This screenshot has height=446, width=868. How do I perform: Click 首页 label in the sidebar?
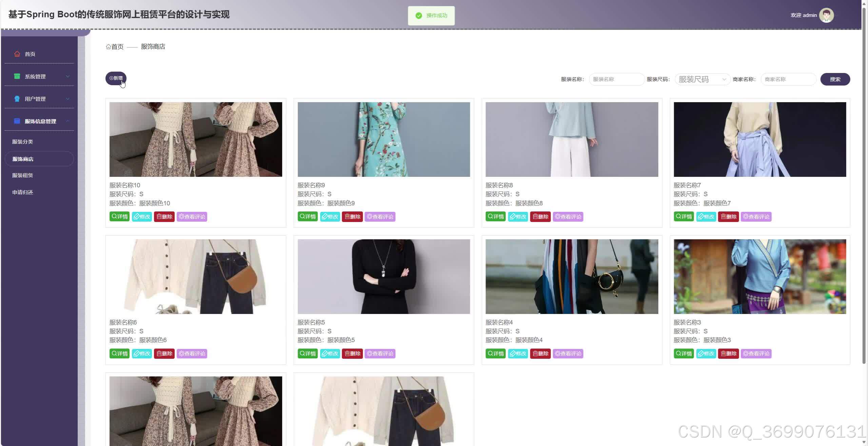tap(30, 54)
